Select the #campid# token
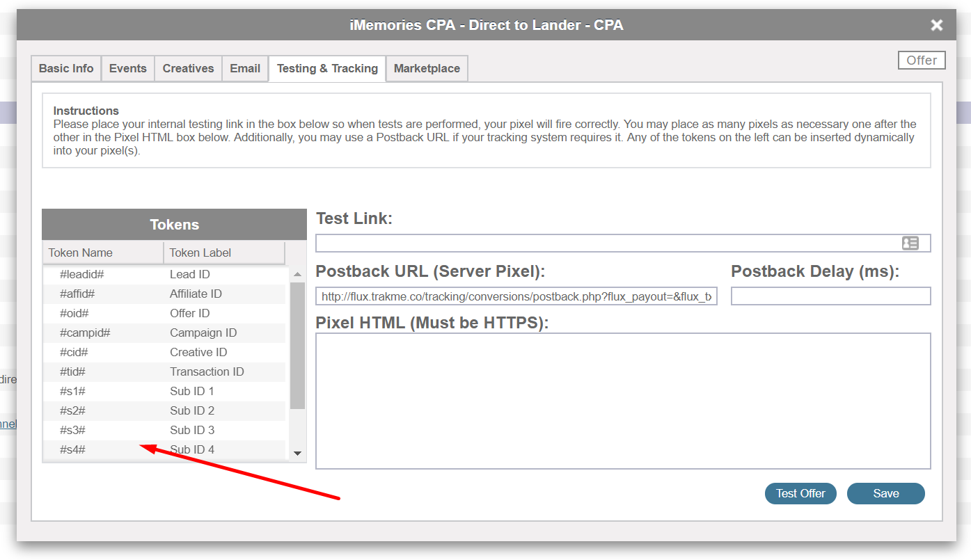The image size is (971, 560). (x=85, y=333)
